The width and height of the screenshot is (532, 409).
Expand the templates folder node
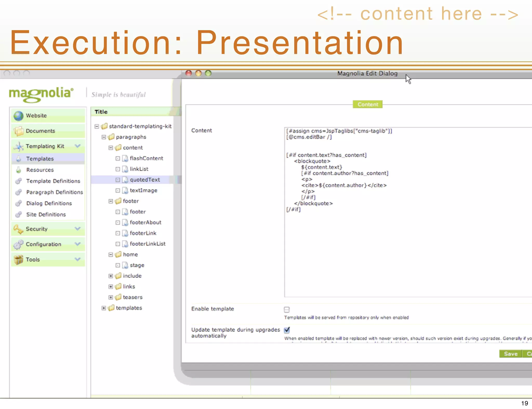point(104,308)
